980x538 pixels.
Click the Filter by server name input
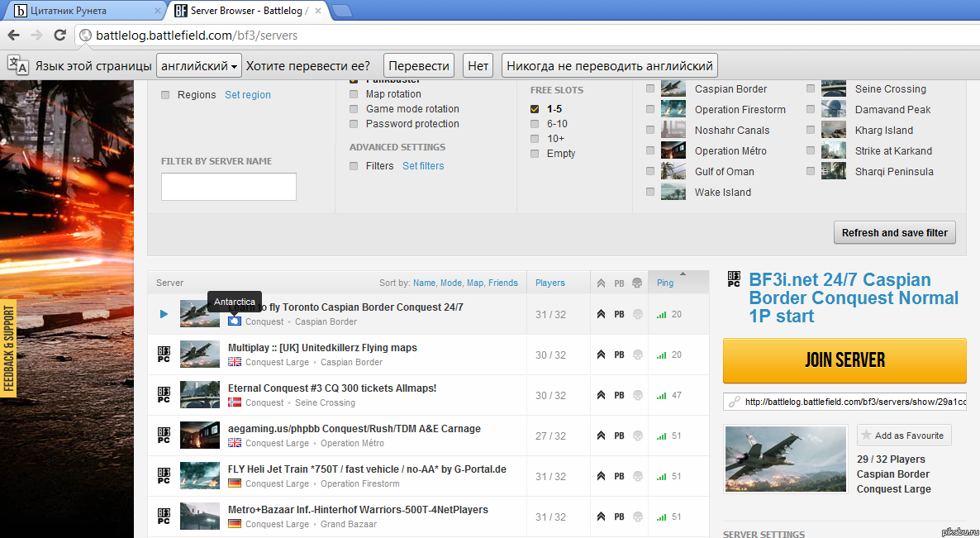[x=229, y=187]
